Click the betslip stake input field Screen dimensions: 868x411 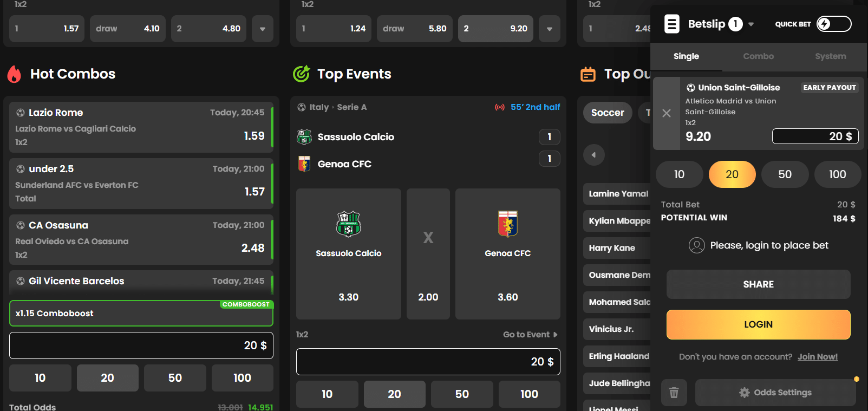pyautogui.click(x=815, y=136)
